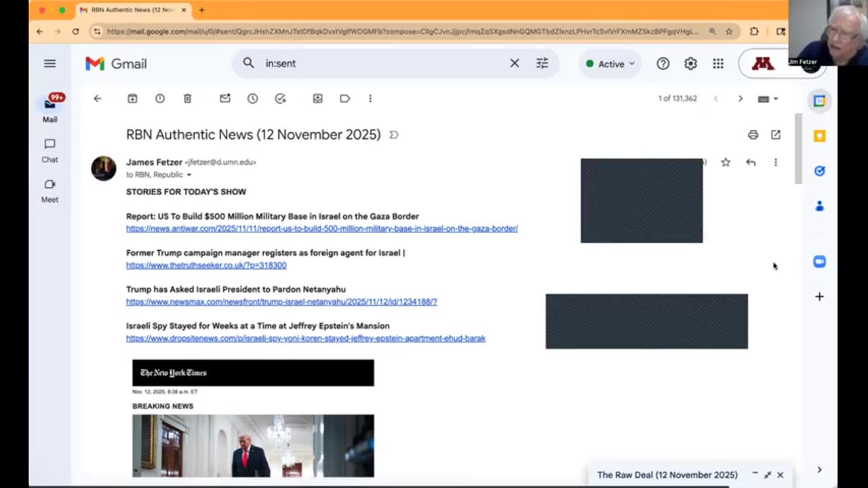The height and width of the screenshot is (488, 868).
Task: Open the dropsitenews.com Epstein link
Action: (x=306, y=338)
